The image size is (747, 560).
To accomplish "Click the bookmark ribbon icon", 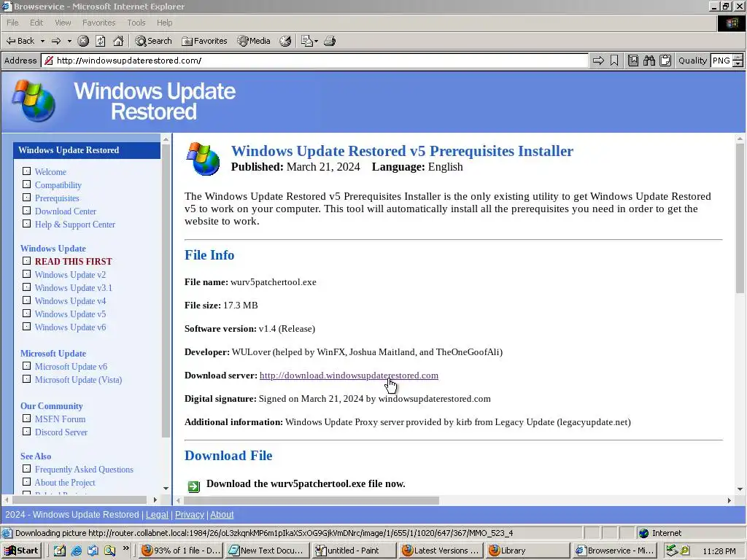I will (614, 61).
